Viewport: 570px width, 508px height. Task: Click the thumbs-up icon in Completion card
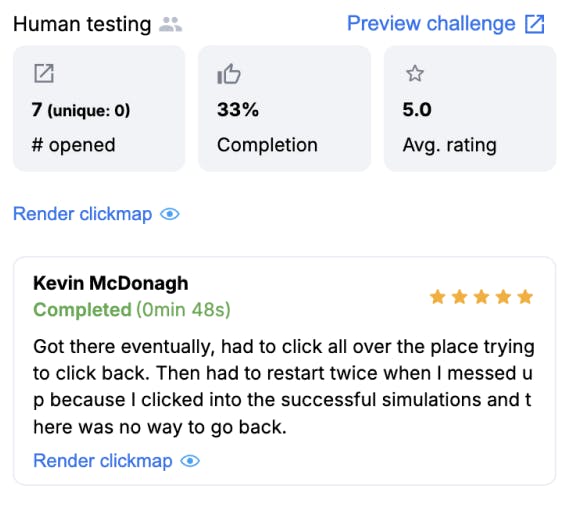[x=229, y=74]
